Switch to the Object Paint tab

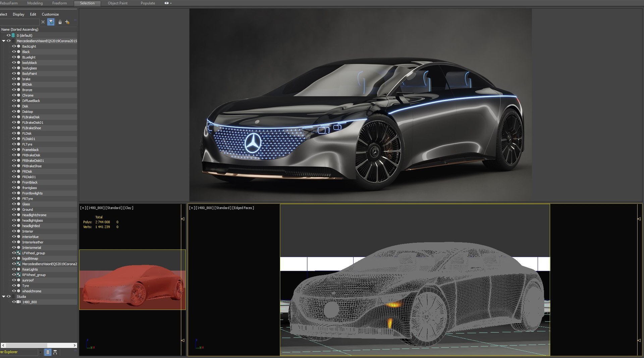pyautogui.click(x=117, y=3)
